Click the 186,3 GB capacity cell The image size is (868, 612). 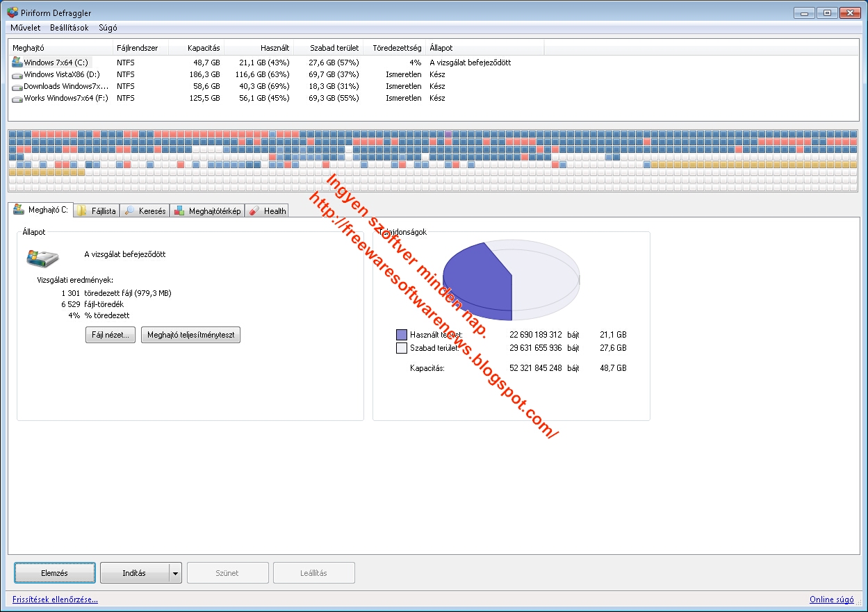pyautogui.click(x=204, y=74)
